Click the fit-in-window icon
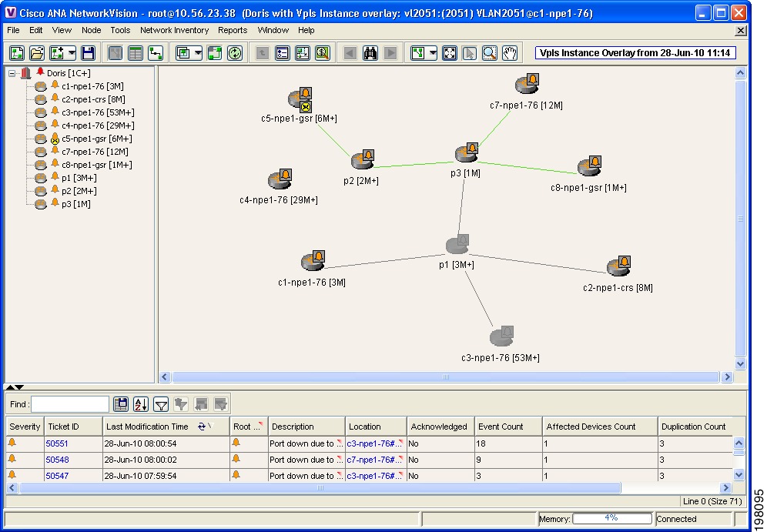 (450, 53)
